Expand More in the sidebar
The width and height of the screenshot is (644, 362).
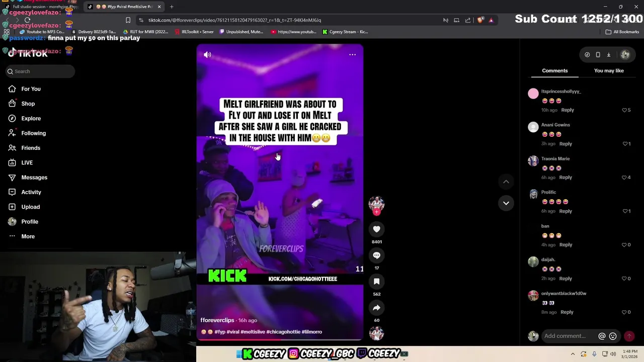28,236
